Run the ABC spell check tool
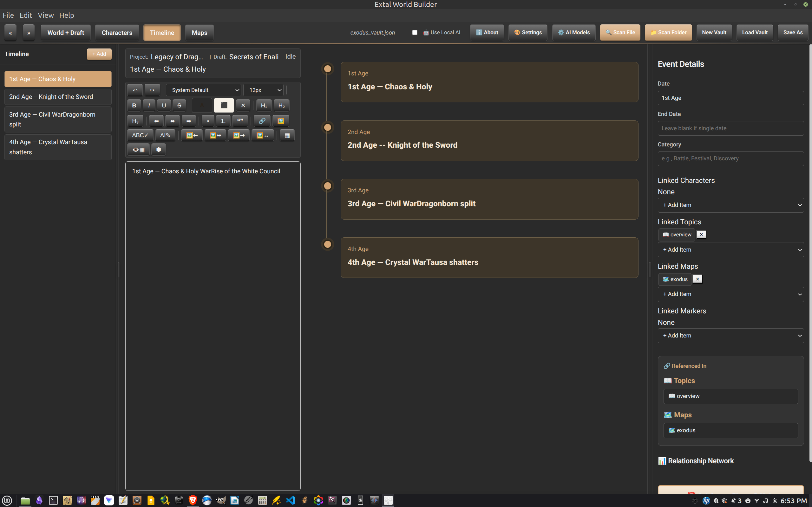This screenshot has width=812, height=507. point(140,136)
